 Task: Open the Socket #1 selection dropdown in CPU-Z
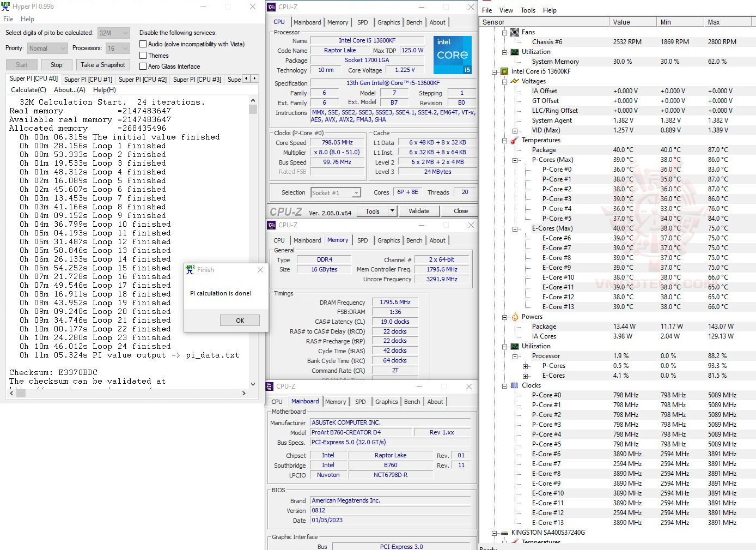coord(336,192)
